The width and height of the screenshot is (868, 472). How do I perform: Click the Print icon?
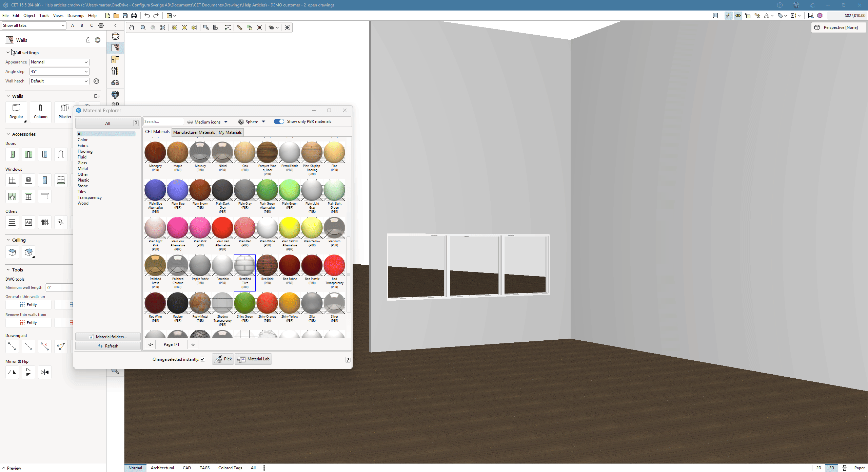[134, 16]
